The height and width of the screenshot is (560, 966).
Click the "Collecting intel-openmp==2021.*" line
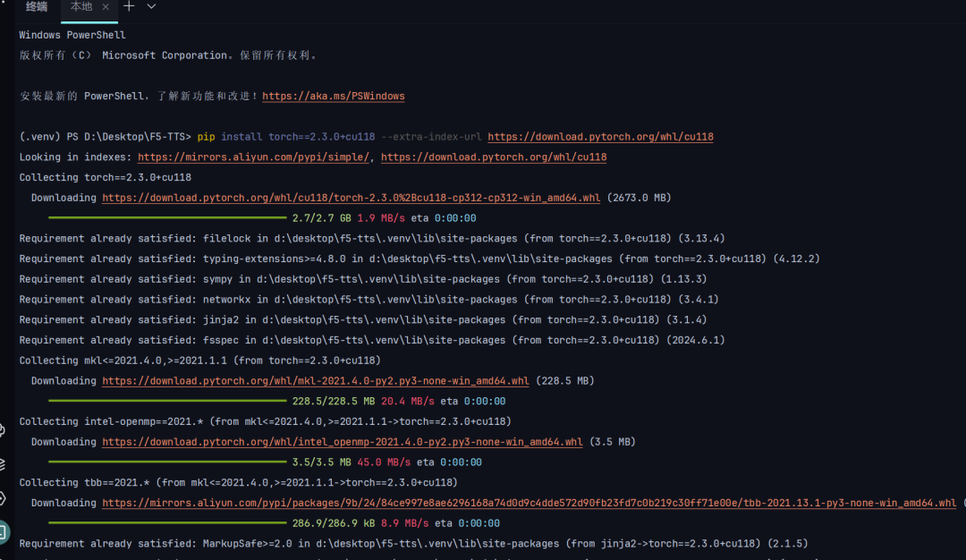tap(265, 421)
